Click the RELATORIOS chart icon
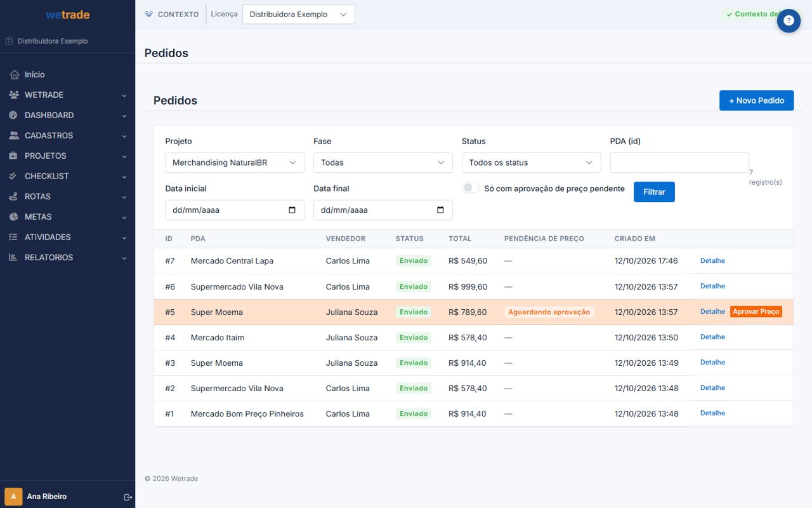The image size is (812, 508). point(14,258)
